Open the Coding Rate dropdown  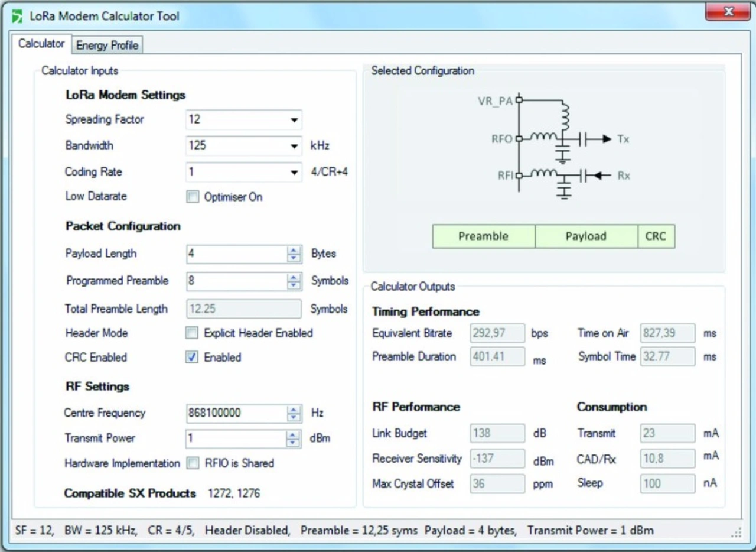[x=294, y=173]
